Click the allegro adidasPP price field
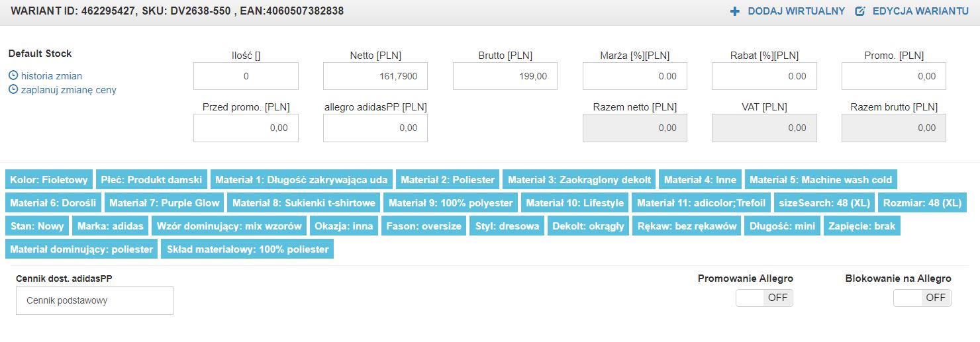 (375, 128)
